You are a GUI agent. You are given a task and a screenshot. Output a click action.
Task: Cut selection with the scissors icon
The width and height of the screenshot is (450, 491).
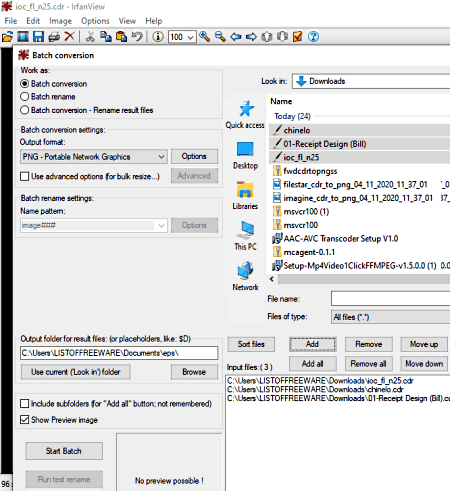90,37
